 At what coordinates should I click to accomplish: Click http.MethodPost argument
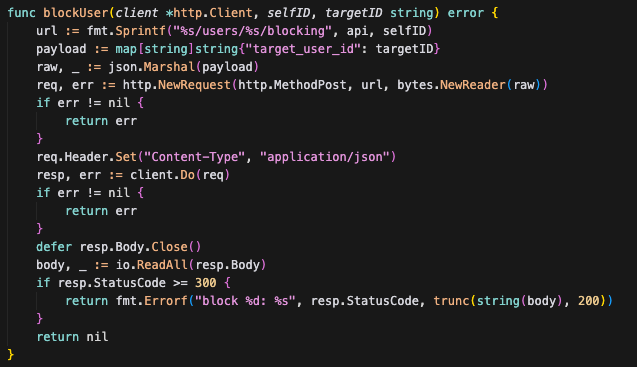292,85
